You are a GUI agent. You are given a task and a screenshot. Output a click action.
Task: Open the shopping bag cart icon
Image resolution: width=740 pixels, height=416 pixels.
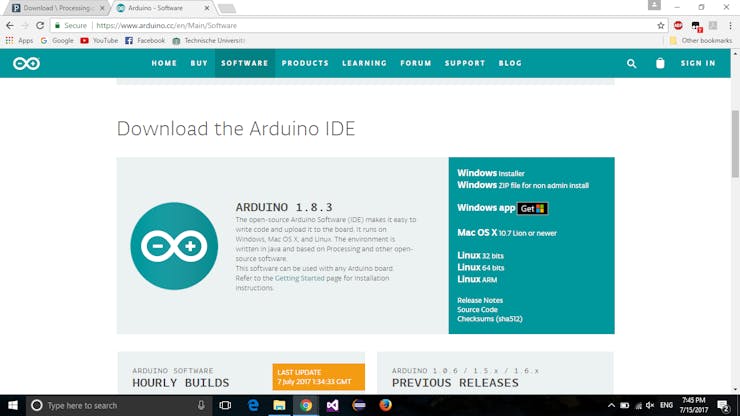point(660,63)
